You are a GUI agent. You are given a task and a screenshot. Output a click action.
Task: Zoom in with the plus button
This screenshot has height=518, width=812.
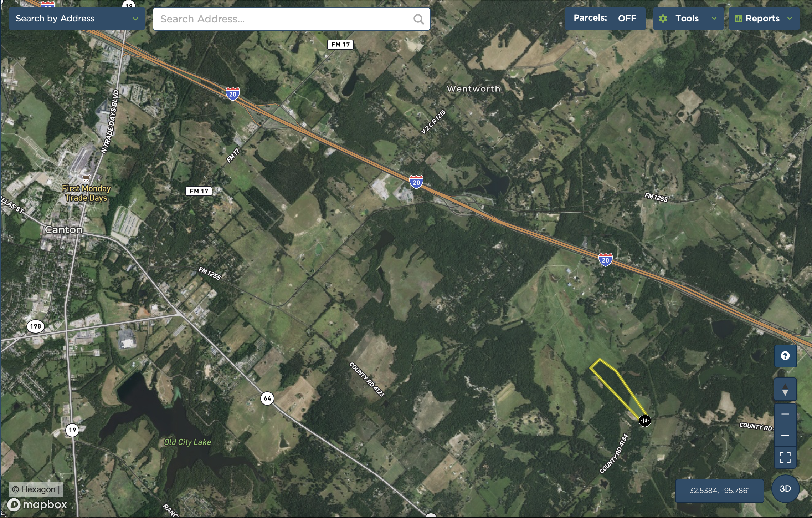[x=785, y=414]
